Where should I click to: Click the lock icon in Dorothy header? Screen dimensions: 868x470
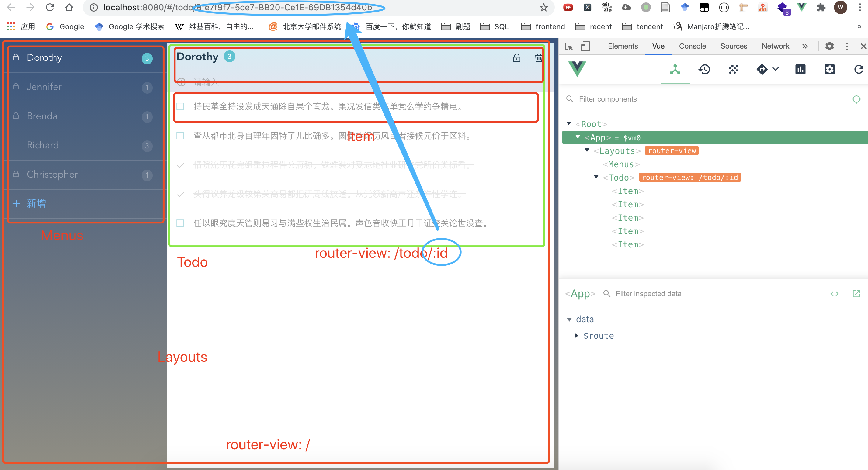click(516, 58)
